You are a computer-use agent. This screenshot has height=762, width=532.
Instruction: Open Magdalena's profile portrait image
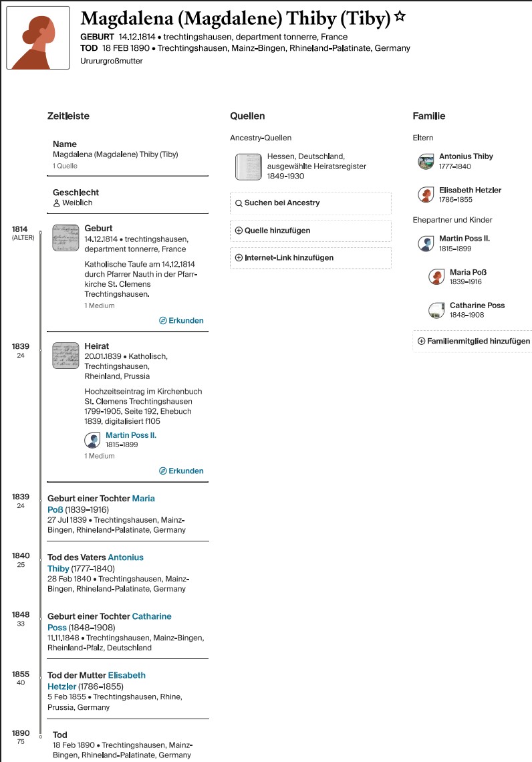(x=38, y=38)
